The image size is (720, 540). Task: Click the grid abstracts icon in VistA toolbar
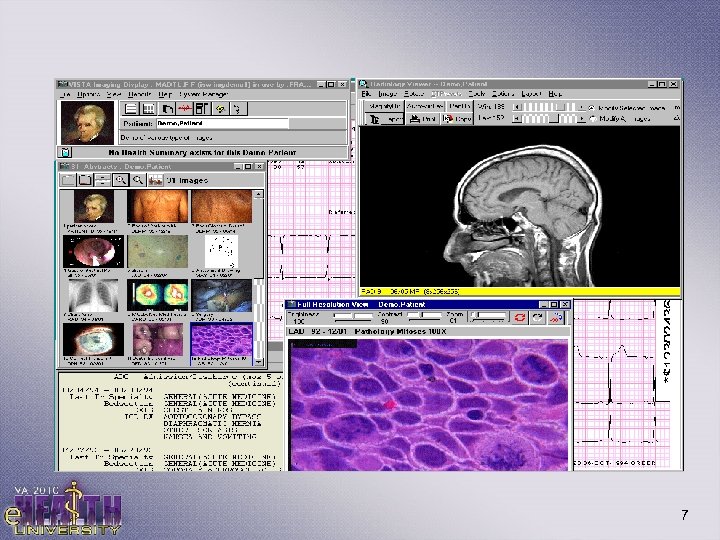click(x=147, y=108)
